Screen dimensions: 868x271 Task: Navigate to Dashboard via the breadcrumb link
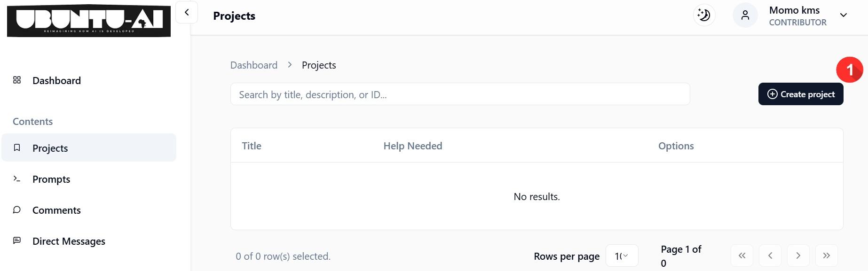(x=253, y=65)
